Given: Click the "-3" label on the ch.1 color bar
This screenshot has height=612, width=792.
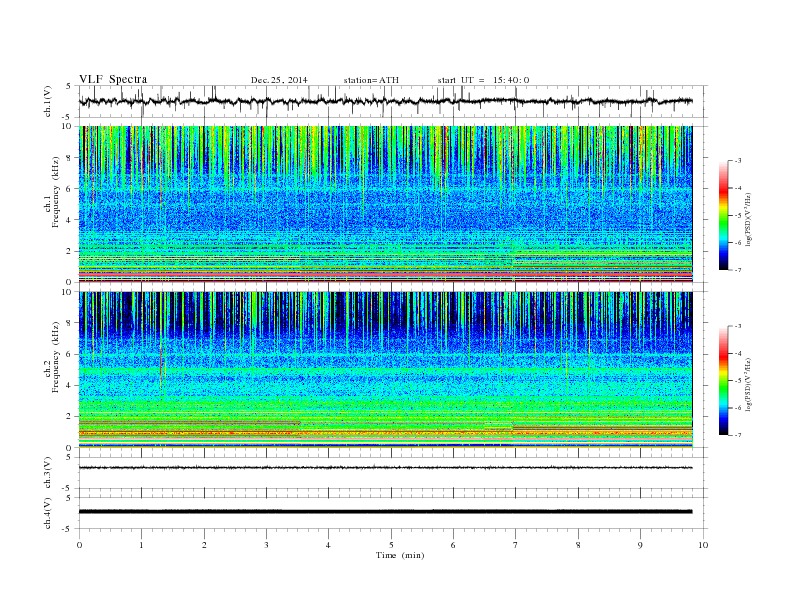Looking at the screenshot, I should click(738, 161).
